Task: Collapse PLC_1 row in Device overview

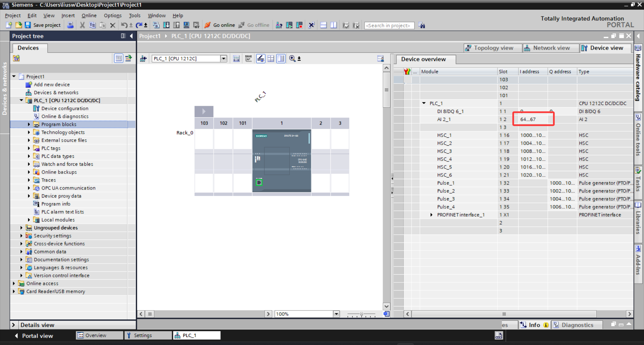Action: tap(424, 103)
